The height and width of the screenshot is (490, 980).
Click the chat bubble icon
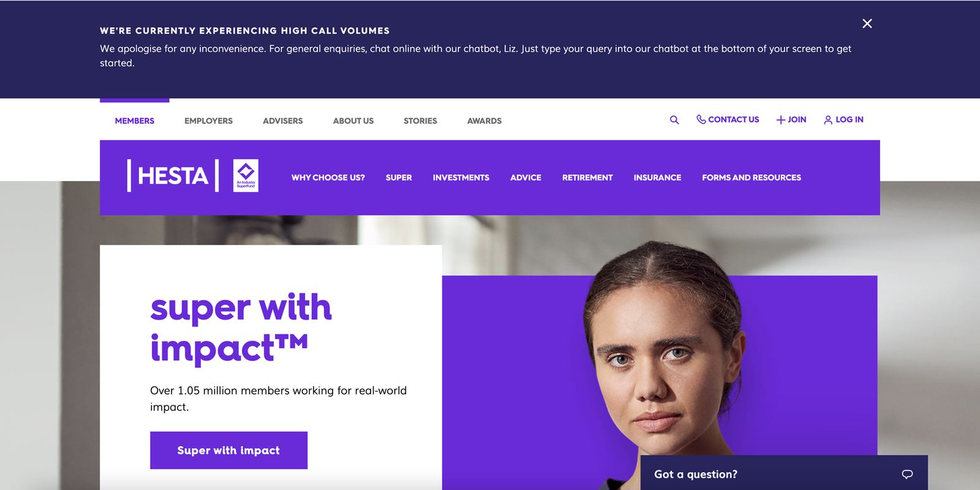(x=907, y=474)
